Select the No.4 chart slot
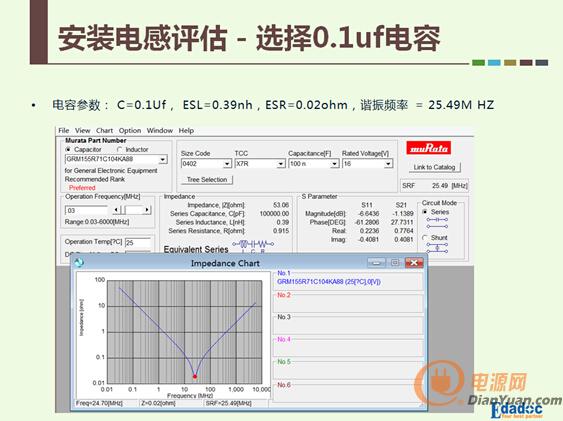This screenshot has width=563, height=421. pos(348,348)
